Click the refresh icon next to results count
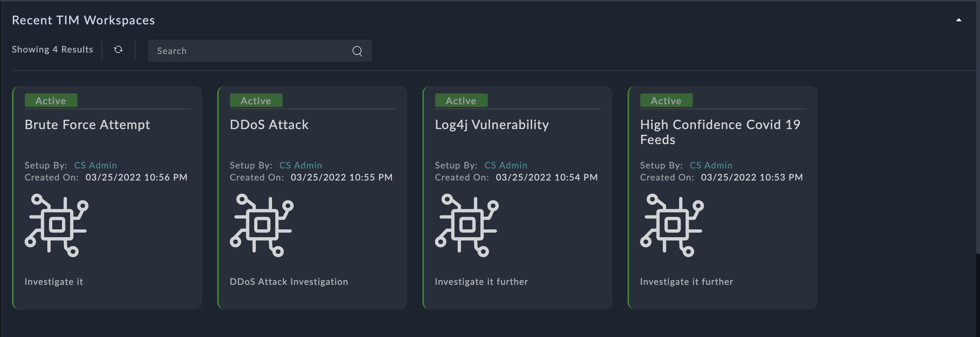 click(118, 50)
